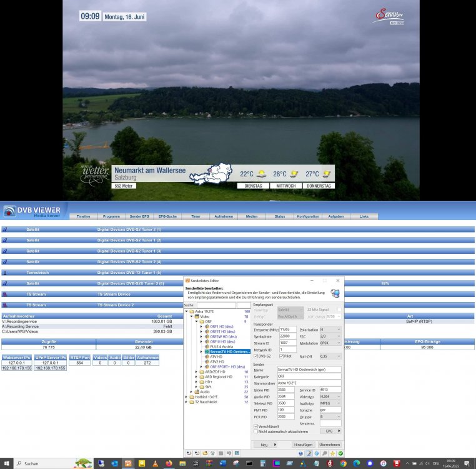Click the satellite icon of DVB-S2 Tuner 1 (1)
This screenshot has height=469, width=476.
pos(5,229)
